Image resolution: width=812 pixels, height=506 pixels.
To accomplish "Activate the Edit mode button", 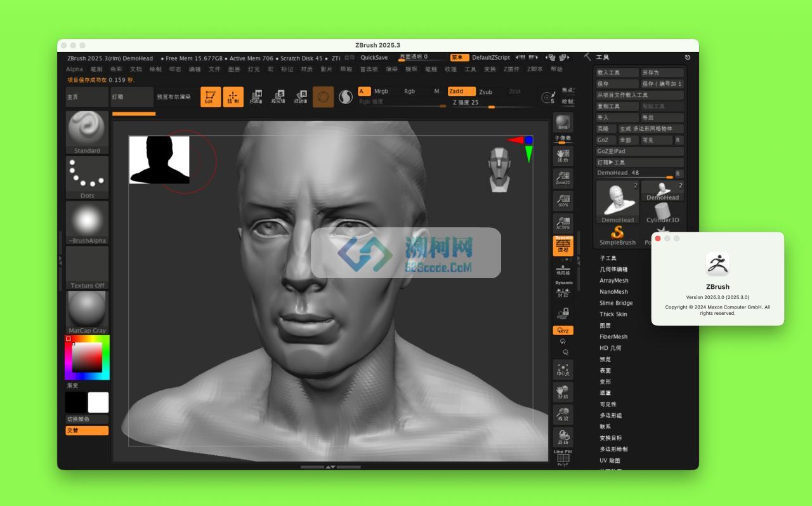I will [x=211, y=97].
